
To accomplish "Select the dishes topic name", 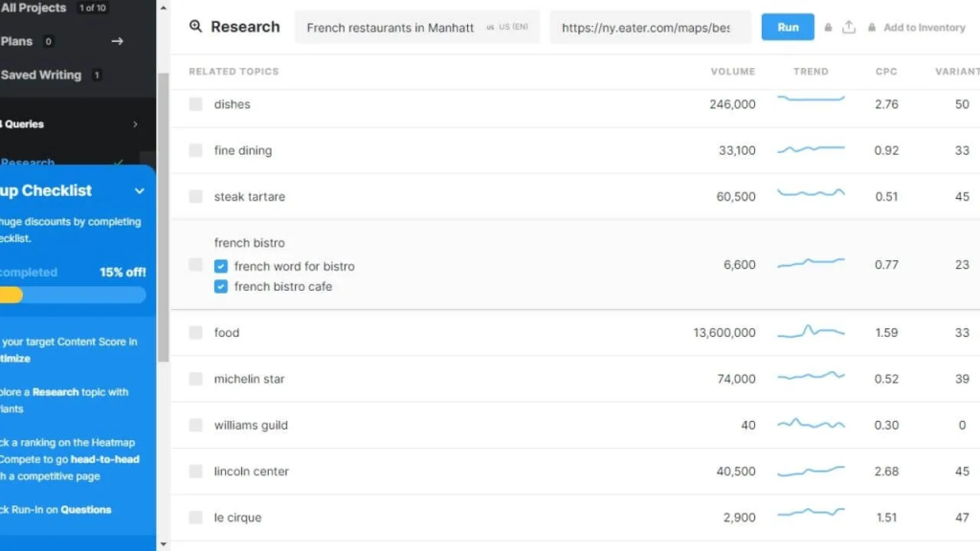I will 232,104.
